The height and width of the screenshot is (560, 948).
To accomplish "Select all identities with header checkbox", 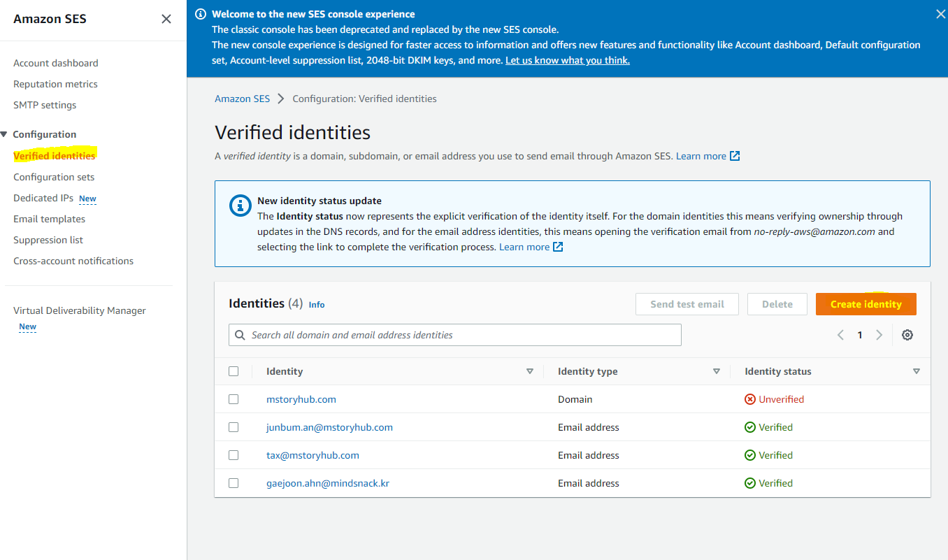I will click(x=234, y=371).
